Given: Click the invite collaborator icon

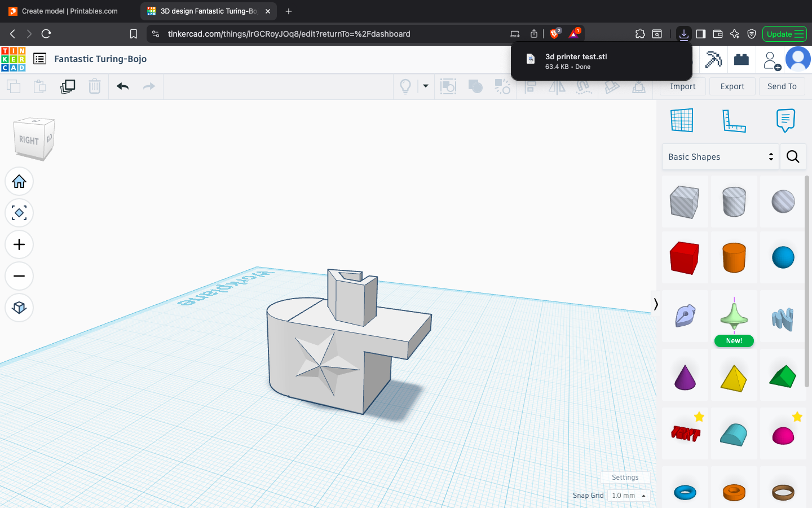Looking at the screenshot, I should point(771,60).
